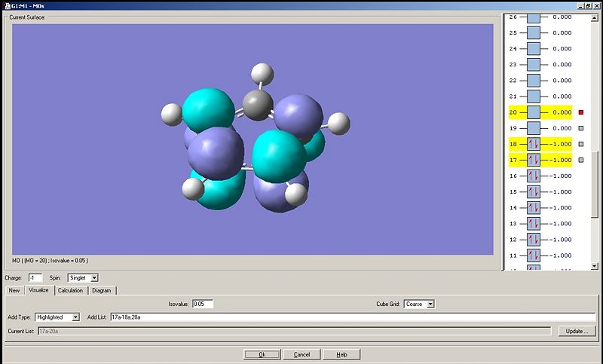Click the Ok button
Viewport: 603px width, 364px height.
(x=262, y=354)
